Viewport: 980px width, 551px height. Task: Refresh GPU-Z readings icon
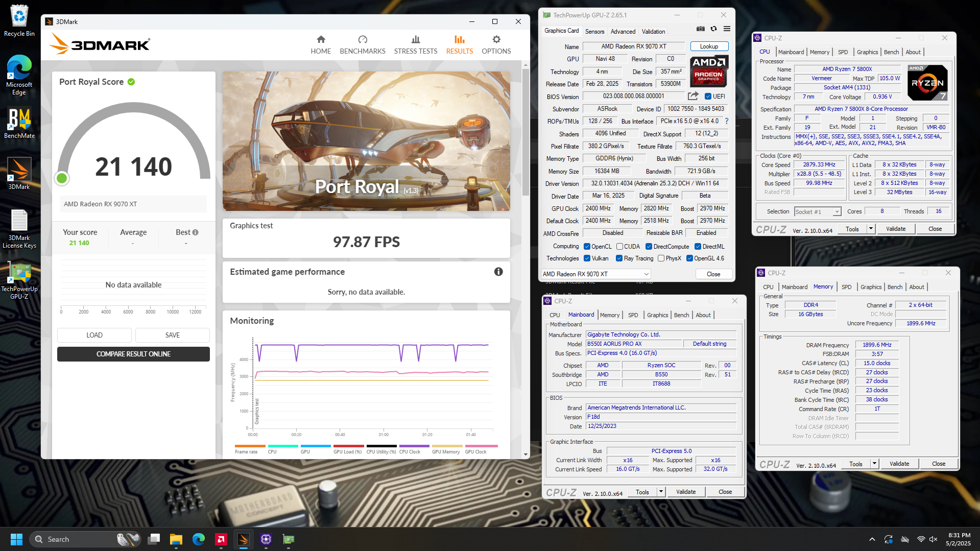(713, 29)
